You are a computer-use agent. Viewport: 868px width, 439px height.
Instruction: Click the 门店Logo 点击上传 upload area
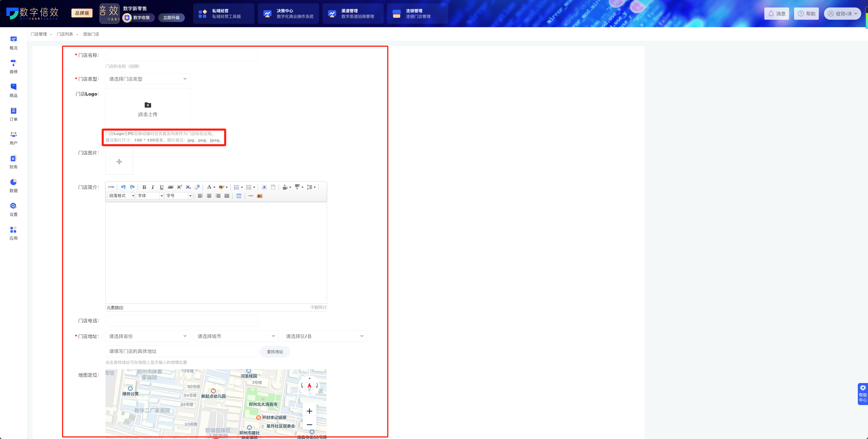coord(148,109)
